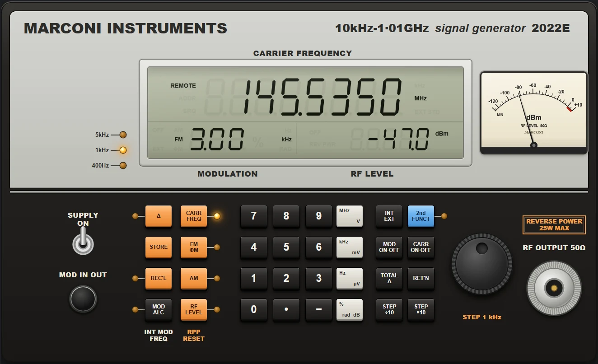Toggle CARR ON-OFF key

tap(421, 247)
